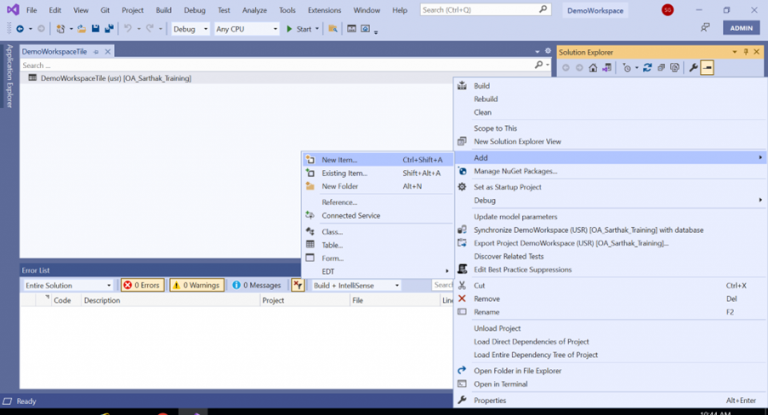Click the Sync/Refresh icon in Solution Explorer

point(647,68)
